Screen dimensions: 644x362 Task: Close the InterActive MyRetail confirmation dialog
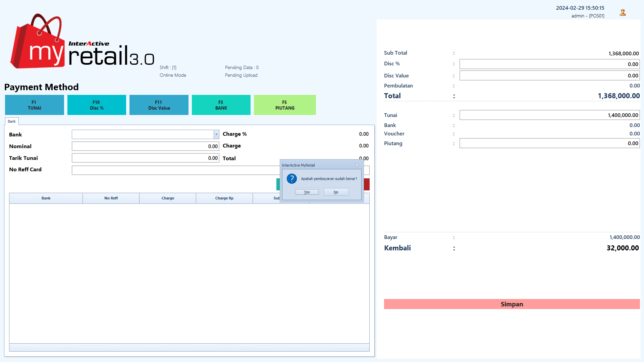357,165
